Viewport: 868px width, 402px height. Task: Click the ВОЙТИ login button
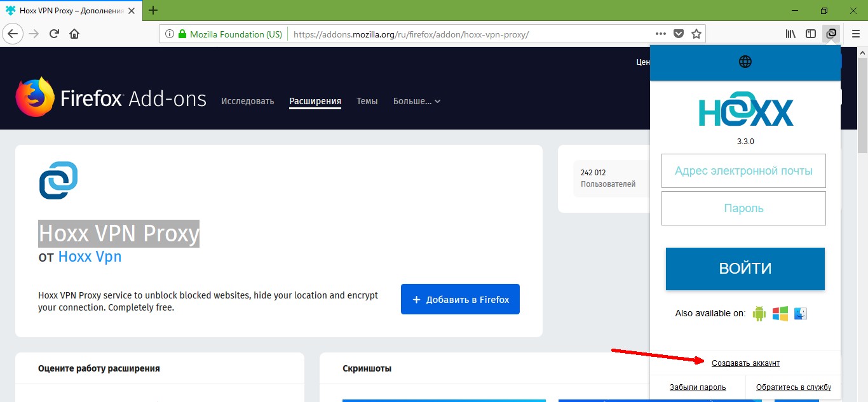745,269
